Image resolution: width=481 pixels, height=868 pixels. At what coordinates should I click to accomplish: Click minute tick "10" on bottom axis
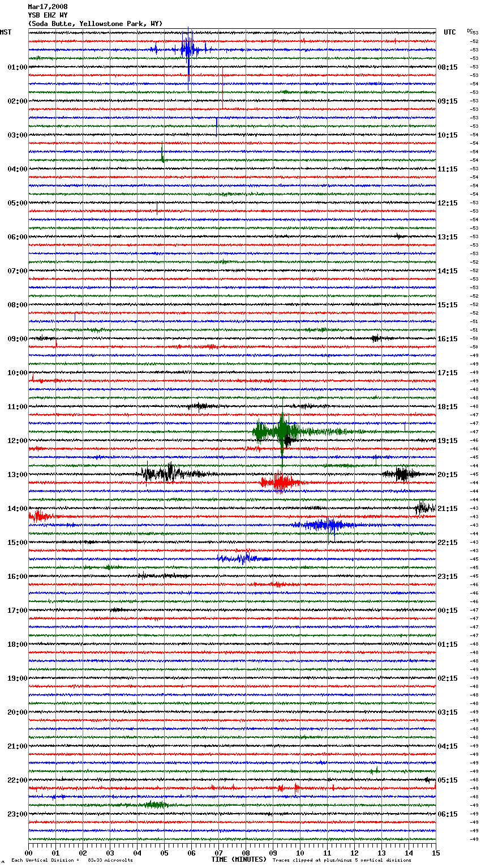300,853
